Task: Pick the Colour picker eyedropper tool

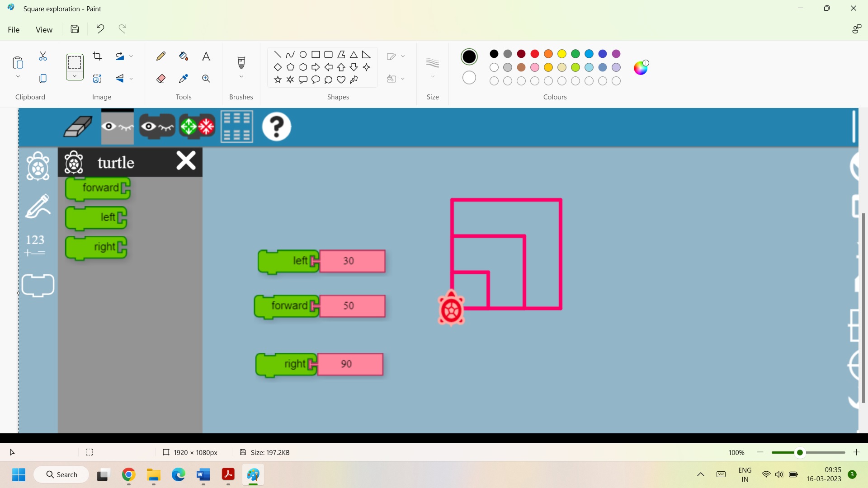Action: point(183,79)
